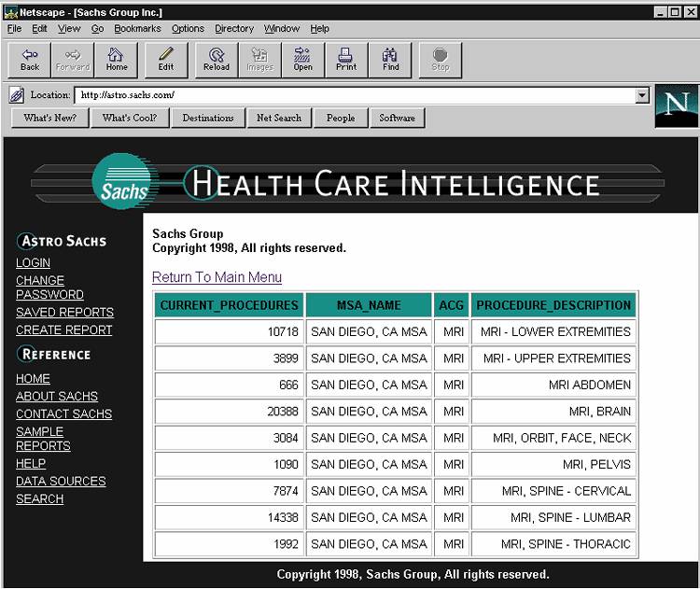Image resolution: width=700 pixels, height=589 pixels.
Task: Follow the Return To Main Menu link
Action: point(217,277)
